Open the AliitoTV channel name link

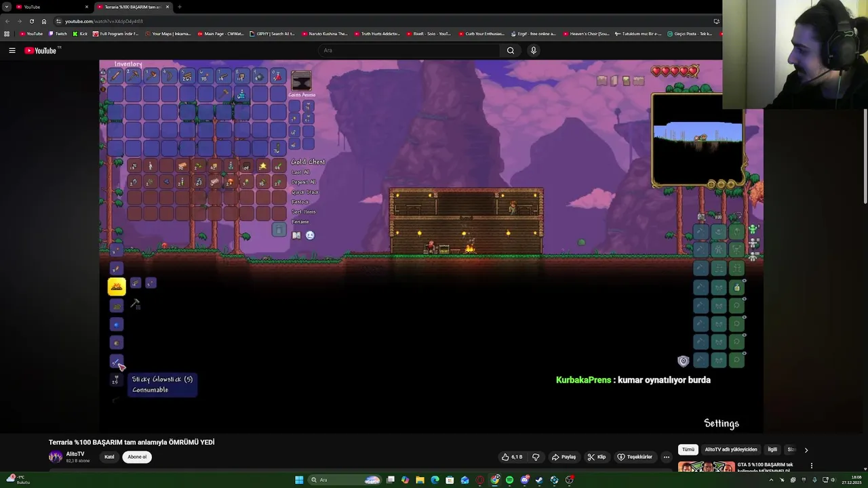(x=75, y=454)
